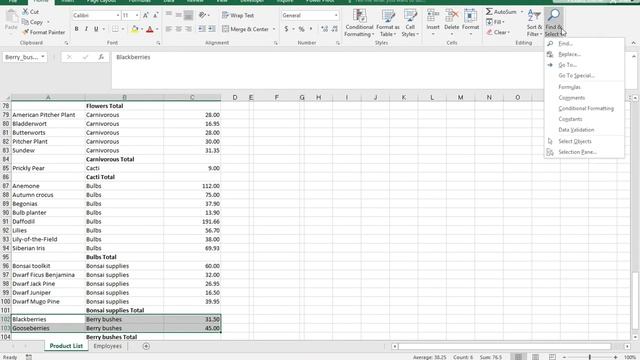Decrease font size with the smaller A icon
Image resolution: width=640 pixels, height=360 pixels.
(156, 16)
